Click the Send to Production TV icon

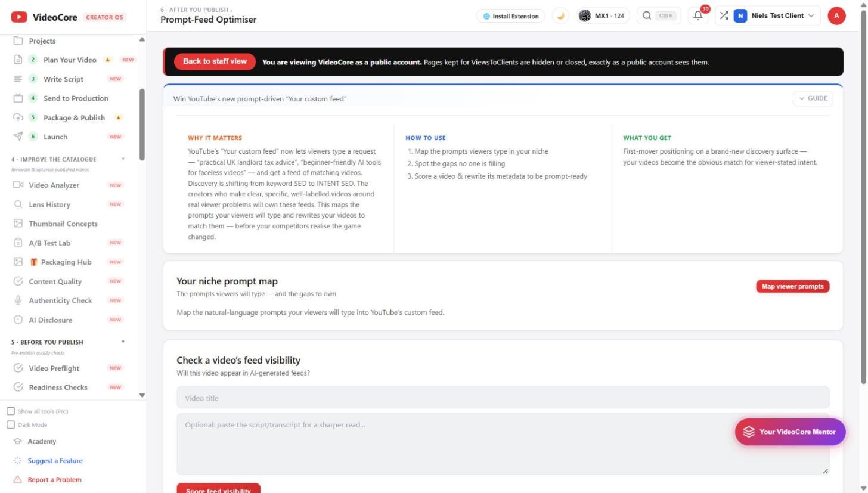[x=18, y=98]
